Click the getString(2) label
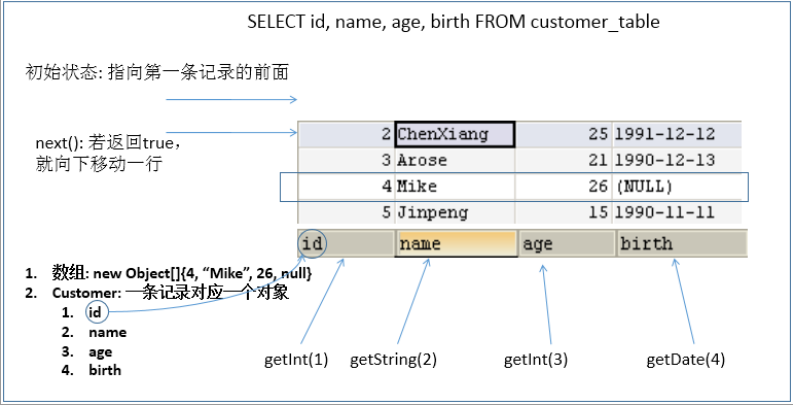This screenshot has height=406, width=793. [x=393, y=360]
